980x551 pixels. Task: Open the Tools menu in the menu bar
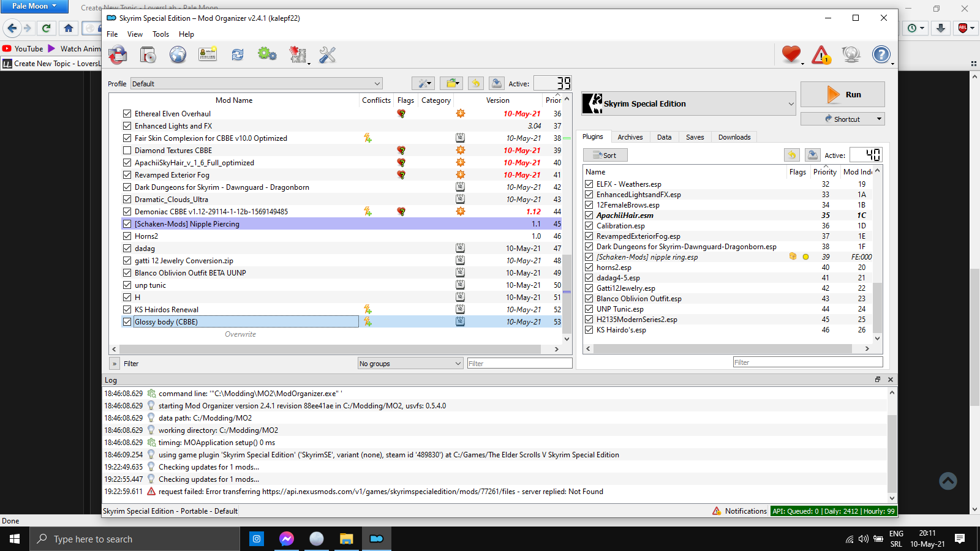coord(161,34)
